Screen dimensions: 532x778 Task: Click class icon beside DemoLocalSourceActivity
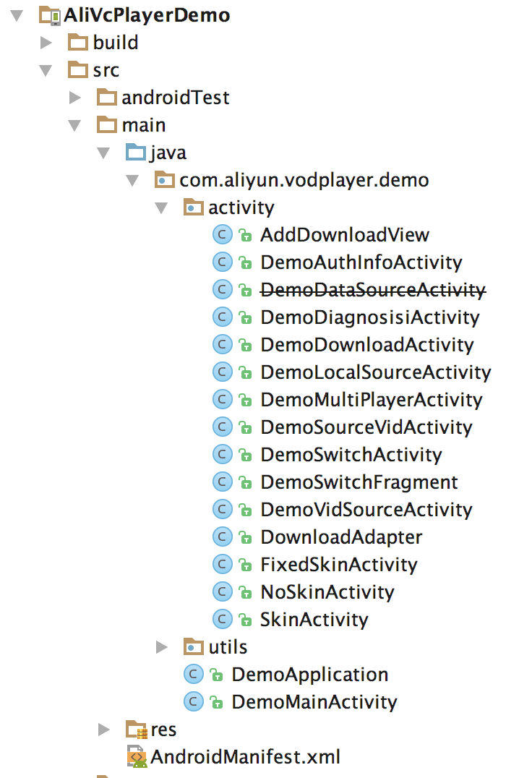point(223,372)
